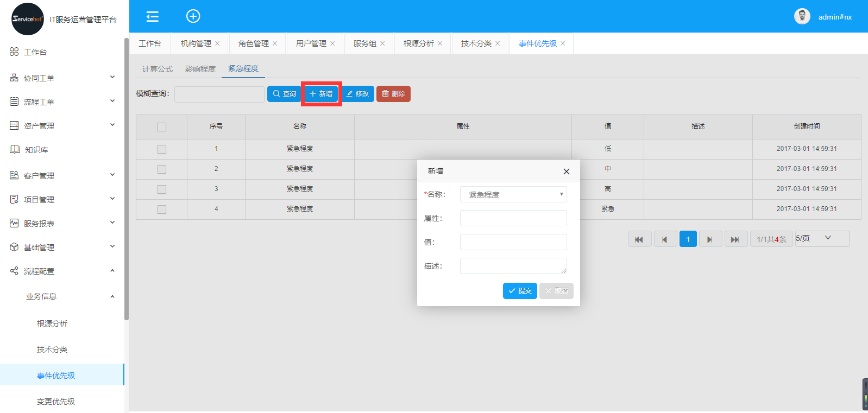This screenshot has height=413, width=868.
Task: Open the 5/页 page size dropdown
Action: click(821, 239)
